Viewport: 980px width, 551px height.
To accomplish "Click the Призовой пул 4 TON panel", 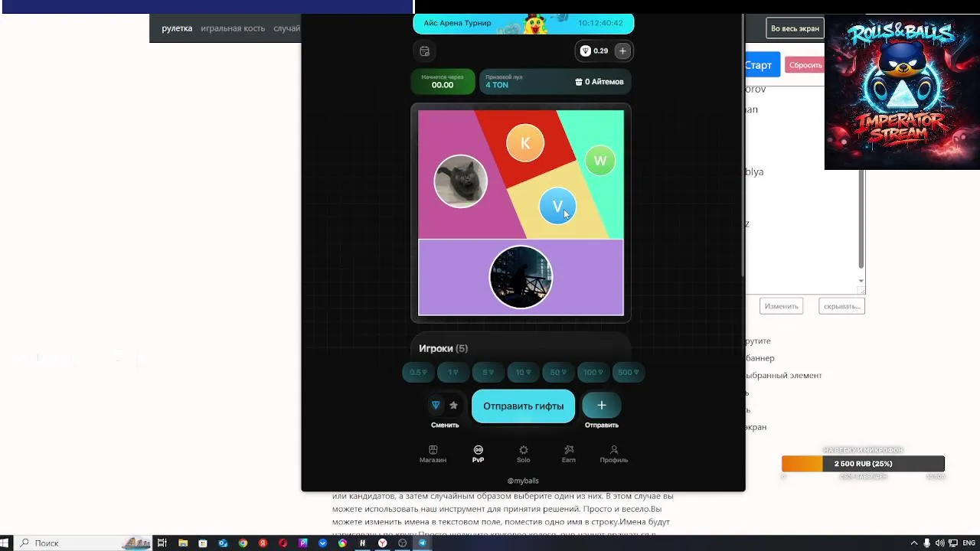I will click(555, 82).
